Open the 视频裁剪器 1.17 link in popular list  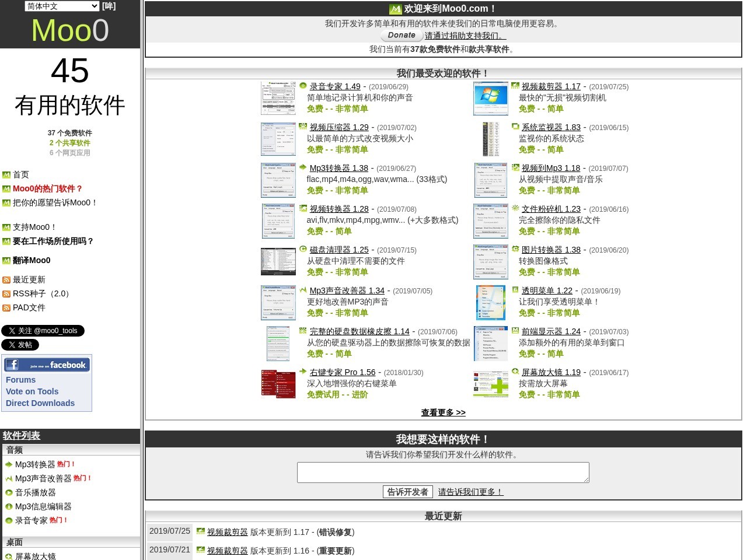(x=551, y=86)
